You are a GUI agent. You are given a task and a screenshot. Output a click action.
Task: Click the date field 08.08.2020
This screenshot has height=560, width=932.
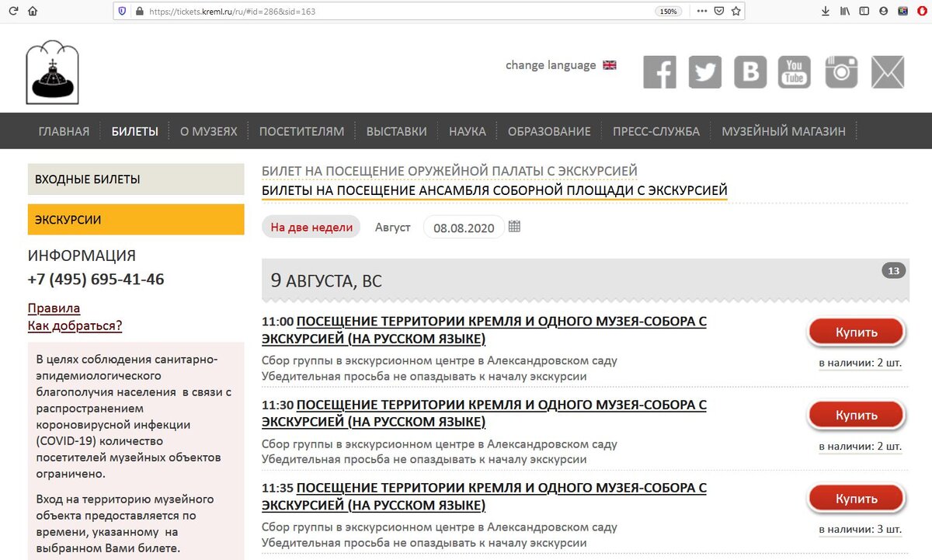pyautogui.click(x=464, y=228)
